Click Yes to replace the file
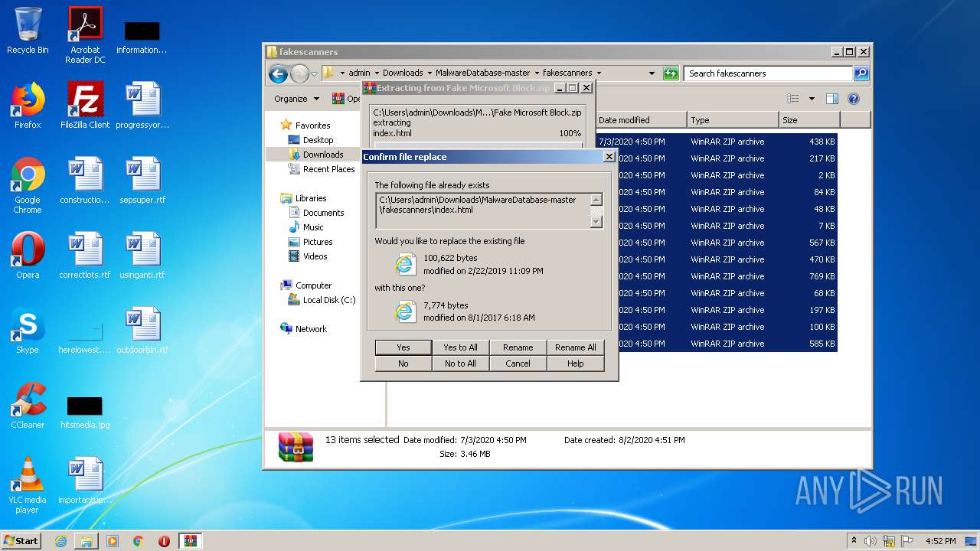The height and width of the screenshot is (551, 980). (x=403, y=347)
